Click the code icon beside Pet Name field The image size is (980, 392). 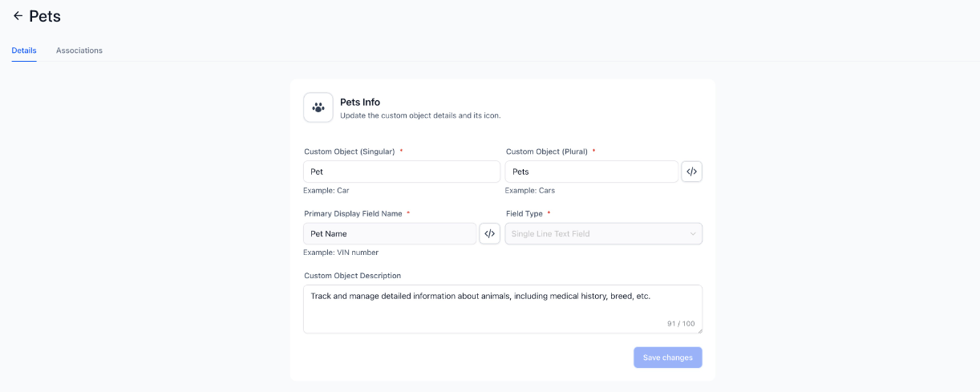pyautogui.click(x=489, y=233)
